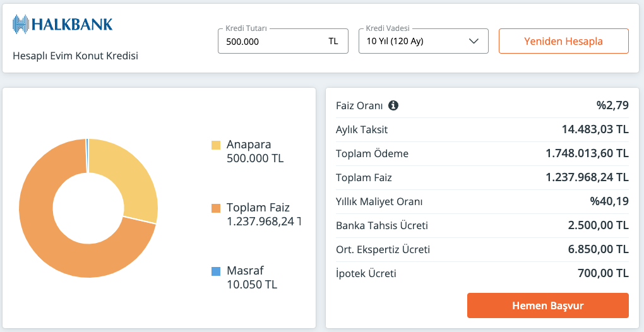Click the Yıllık Maliyet Oranı row
The height and width of the screenshot is (332, 644).
[482, 202]
